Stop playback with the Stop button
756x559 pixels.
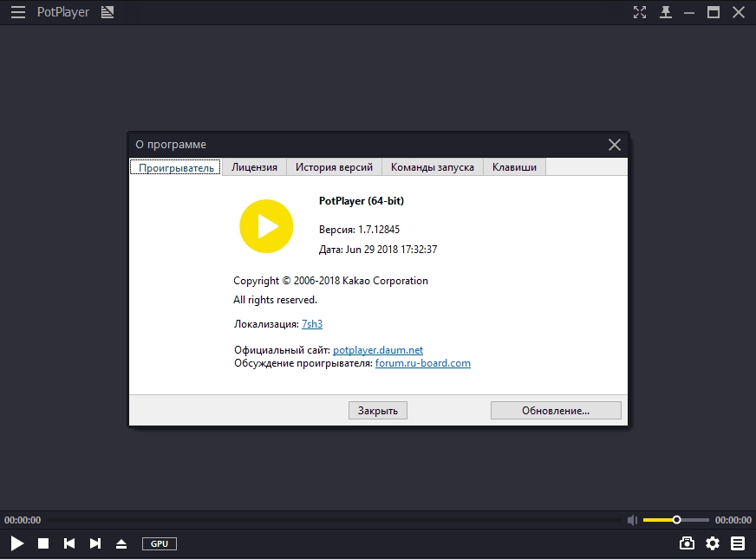pos(43,543)
